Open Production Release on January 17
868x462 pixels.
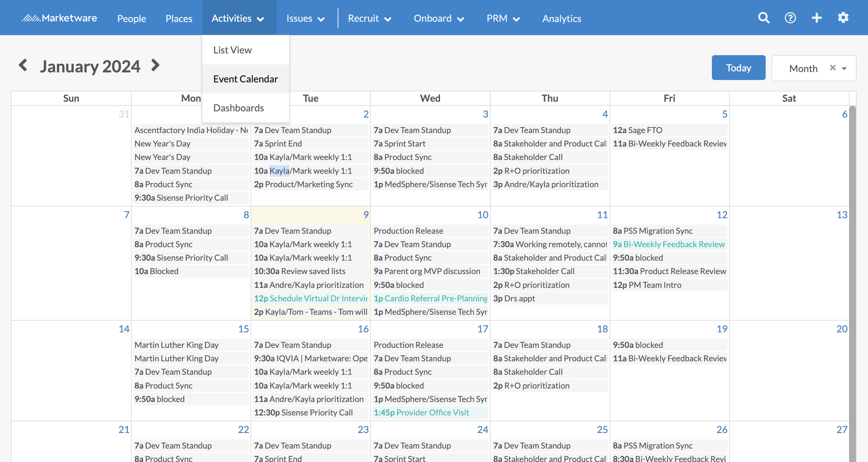click(x=430, y=345)
